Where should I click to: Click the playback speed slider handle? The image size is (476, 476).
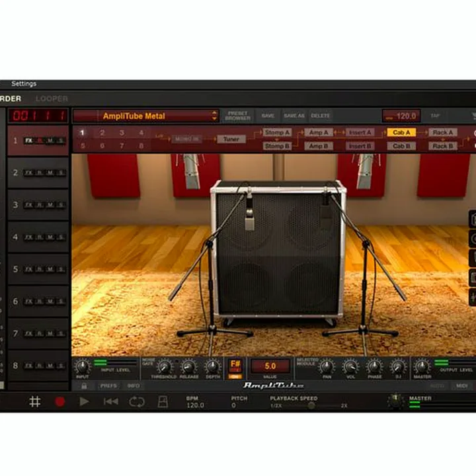[311, 405]
